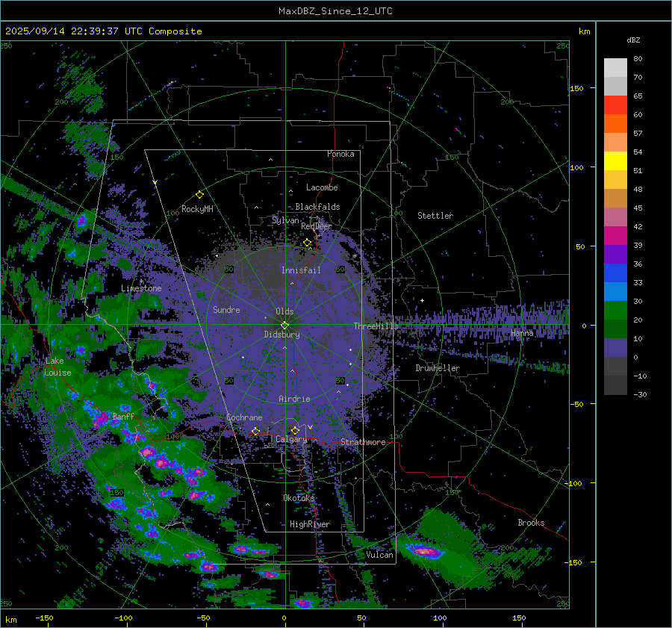This screenshot has width=672, height=628.
Task: Click the RockyMH label
Action: [x=197, y=209]
